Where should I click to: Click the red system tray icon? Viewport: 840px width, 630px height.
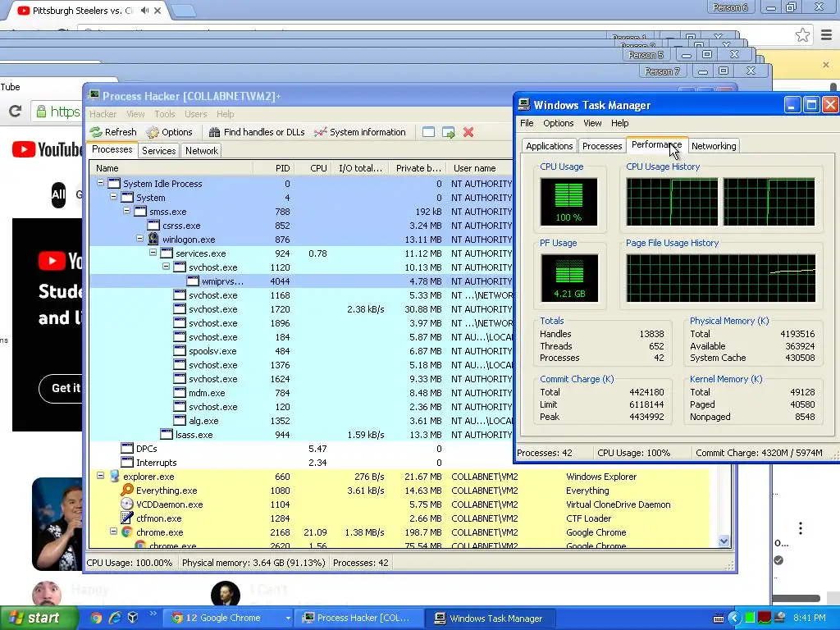(x=765, y=619)
